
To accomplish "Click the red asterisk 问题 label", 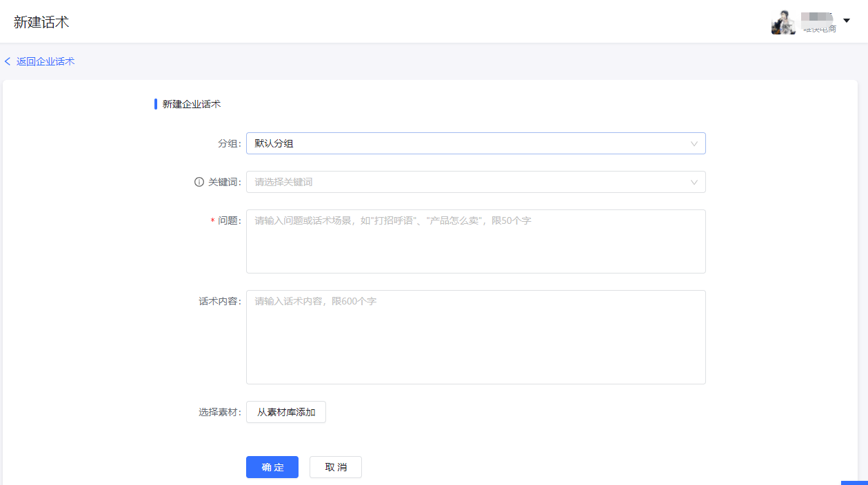I will click(x=225, y=220).
